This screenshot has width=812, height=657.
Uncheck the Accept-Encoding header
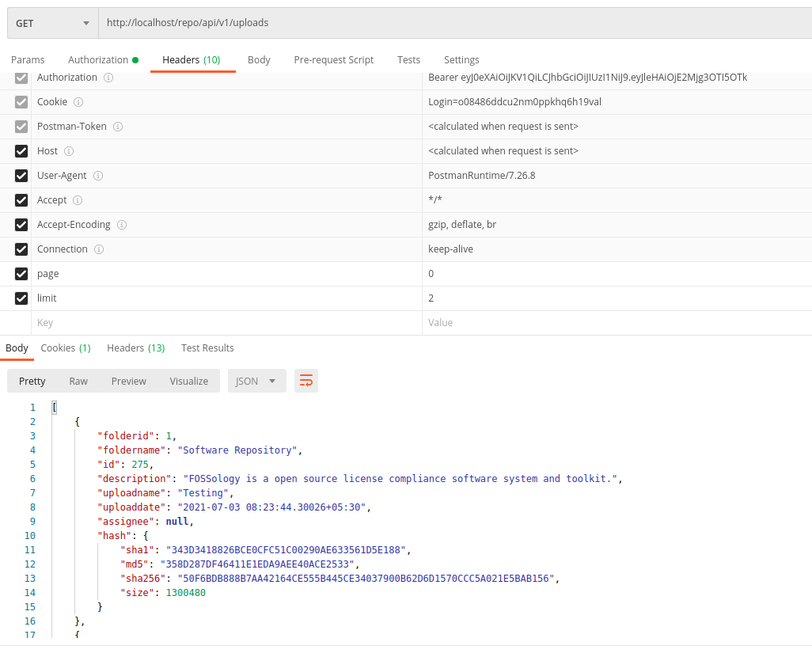[x=21, y=225]
